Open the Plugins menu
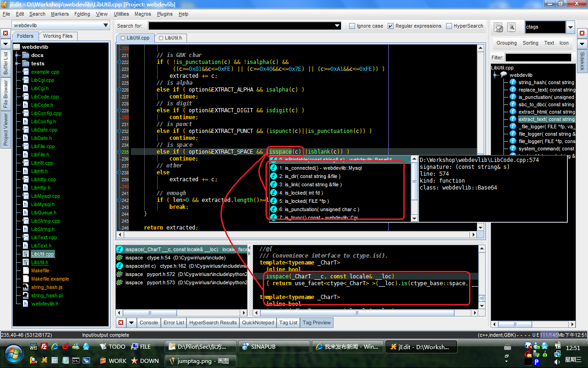Image resolution: width=588 pixels, height=368 pixels. click(x=165, y=14)
